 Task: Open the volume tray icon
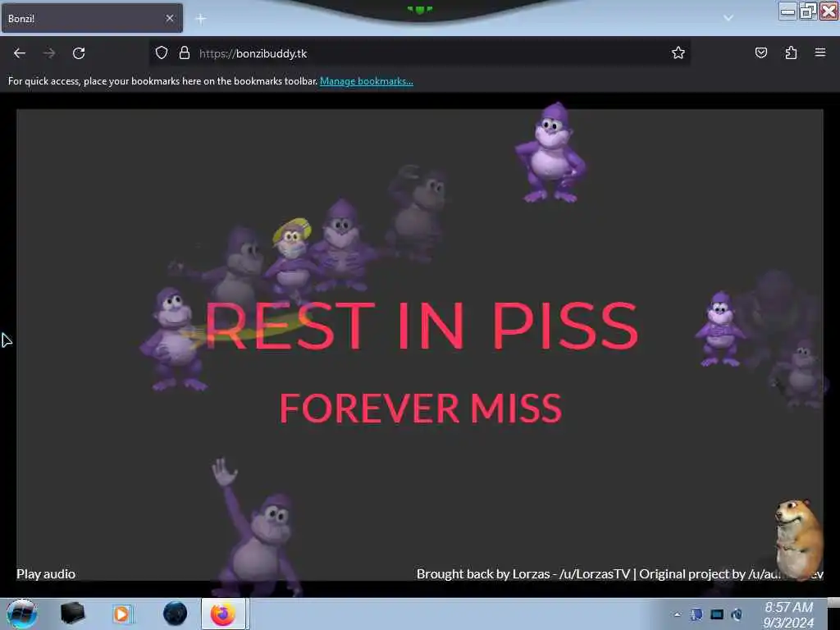coord(737,614)
